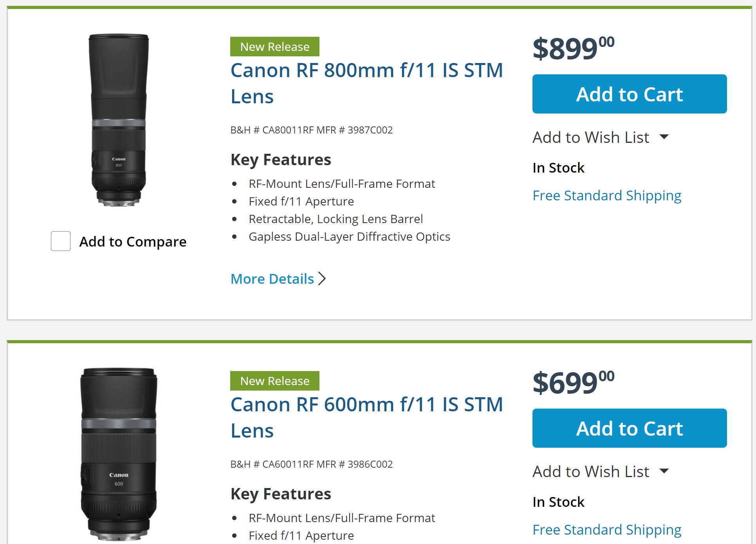Click Free Standard Shipping for the 600mm lens
Image resolution: width=756 pixels, height=544 pixels.
click(607, 530)
